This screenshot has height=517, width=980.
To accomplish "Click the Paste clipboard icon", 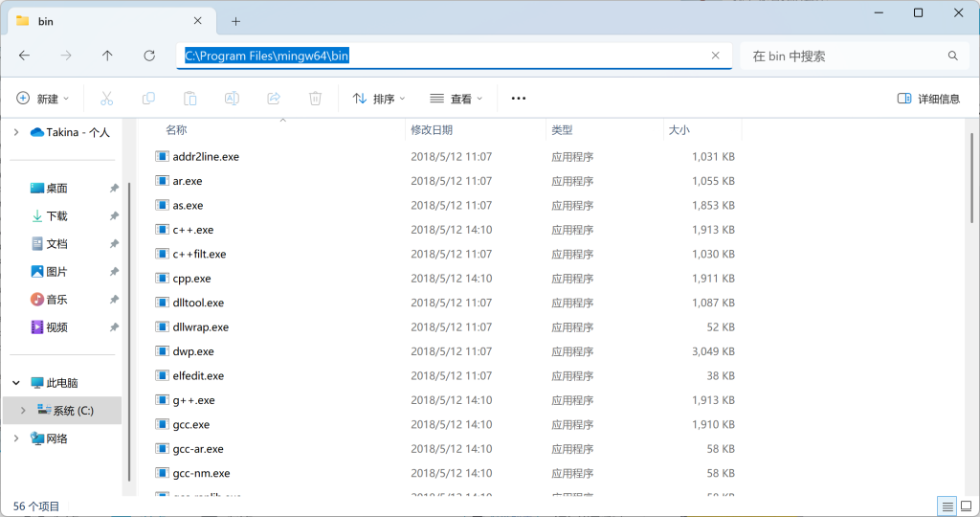I will point(189,99).
